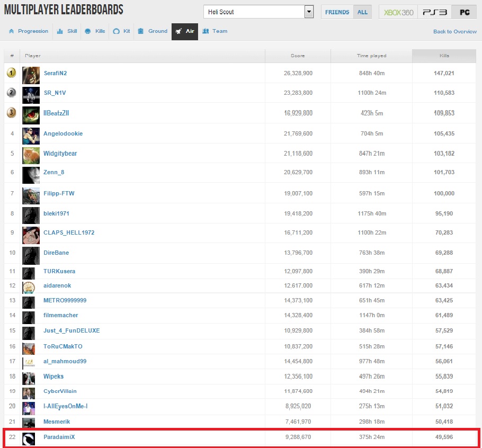Click the gold first place medal icon

11,73
